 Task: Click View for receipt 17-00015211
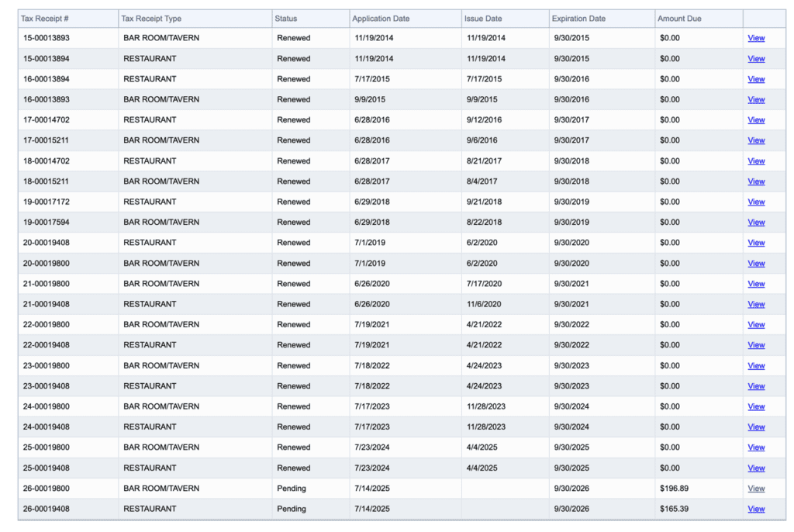click(756, 140)
